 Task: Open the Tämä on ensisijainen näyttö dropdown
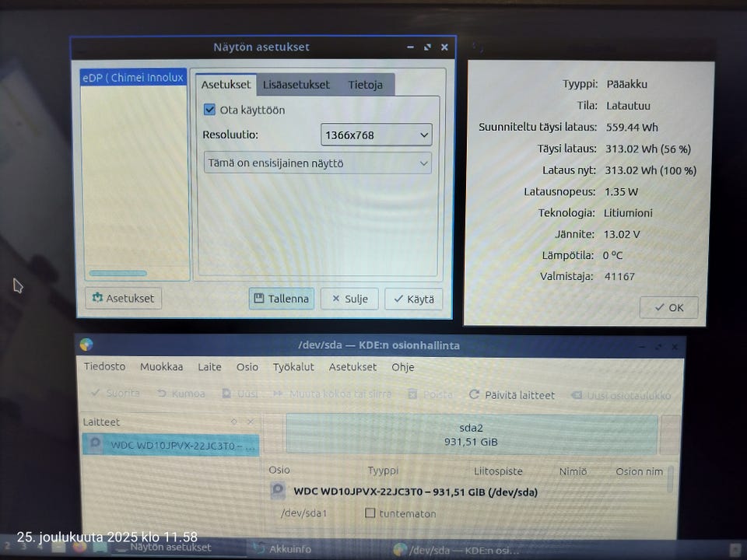317,163
